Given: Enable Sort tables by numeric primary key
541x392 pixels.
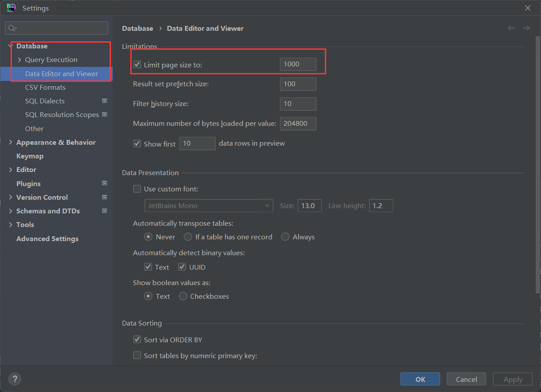Looking at the screenshot, I should 137,355.
